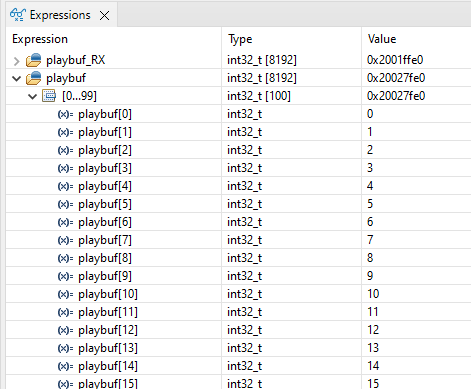The width and height of the screenshot is (471, 389).
Task: Collapse the playbuf array node
Action: coord(16,79)
